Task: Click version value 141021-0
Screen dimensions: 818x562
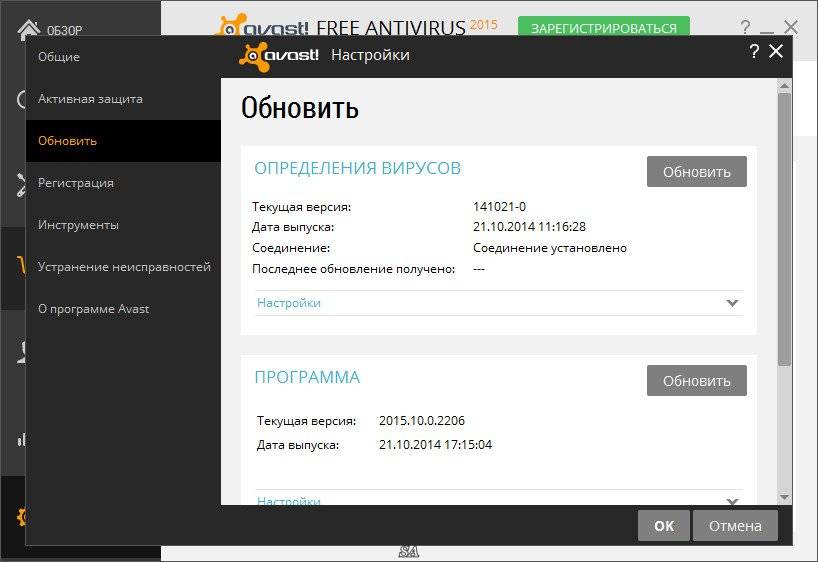Action: 499,207
